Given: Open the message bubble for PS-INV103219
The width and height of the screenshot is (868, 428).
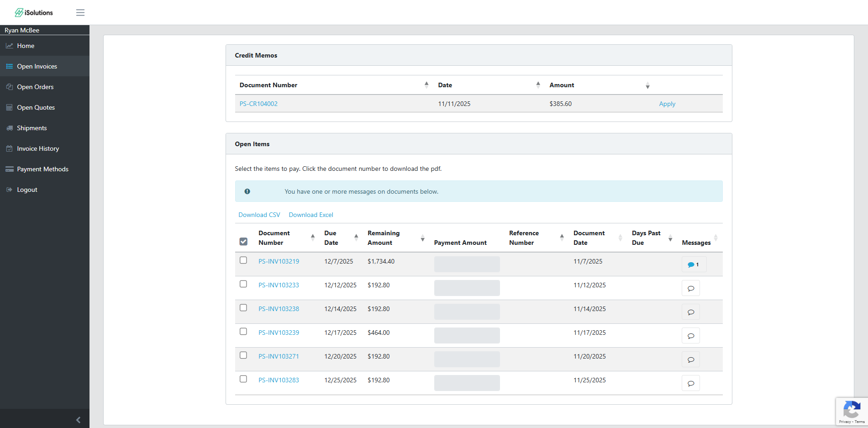Looking at the screenshot, I should [x=694, y=264].
